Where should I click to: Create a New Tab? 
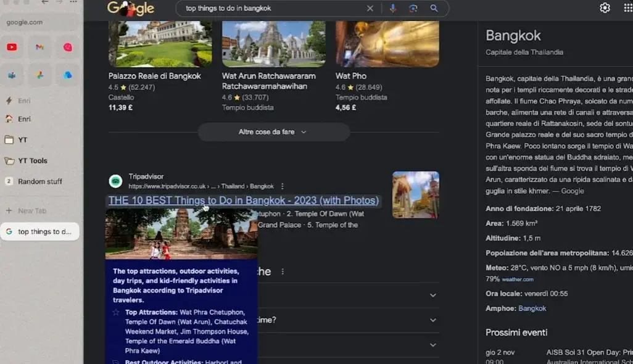coord(40,210)
